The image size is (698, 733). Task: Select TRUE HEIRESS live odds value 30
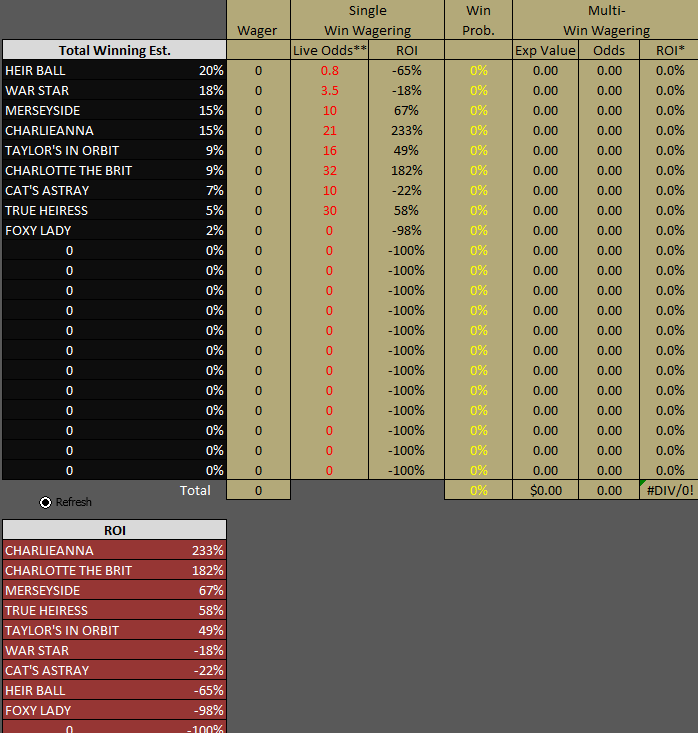pyautogui.click(x=329, y=210)
